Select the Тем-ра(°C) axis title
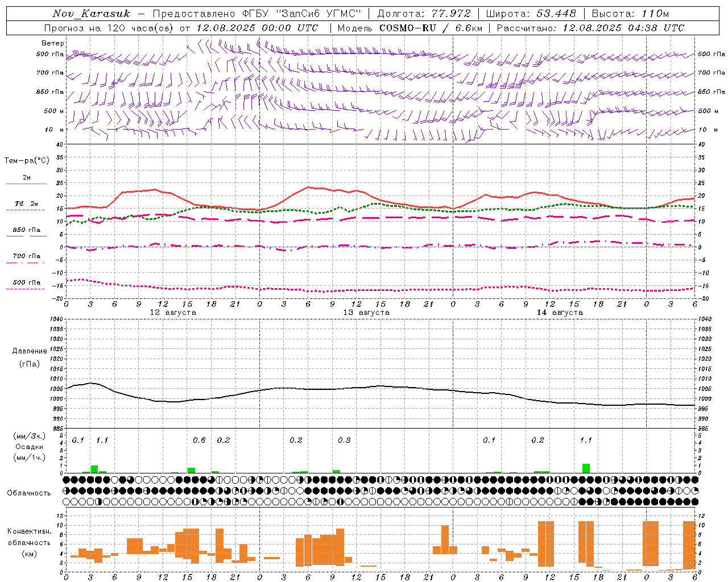Viewport: 728px width, 582px height. click(27, 161)
